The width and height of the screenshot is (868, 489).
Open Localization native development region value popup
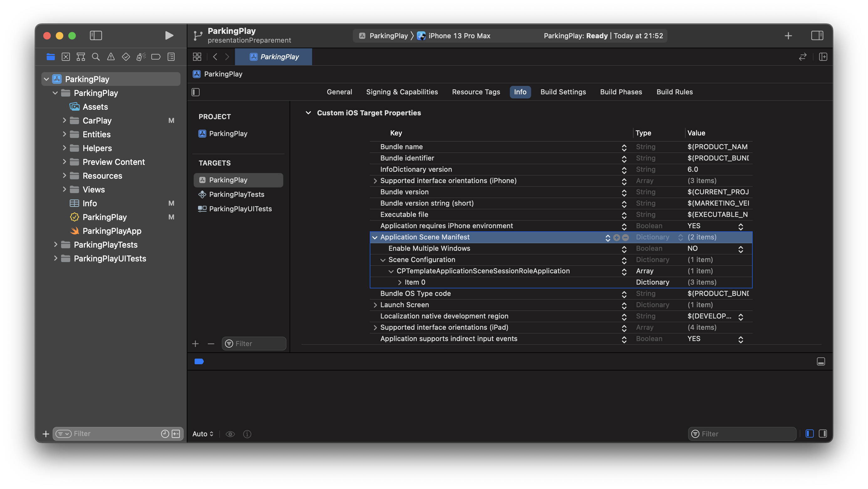740,317
